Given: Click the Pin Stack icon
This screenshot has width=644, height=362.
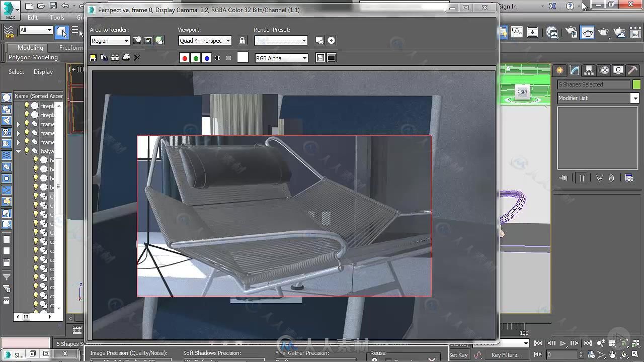Looking at the screenshot, I should (x=564, y=178).
